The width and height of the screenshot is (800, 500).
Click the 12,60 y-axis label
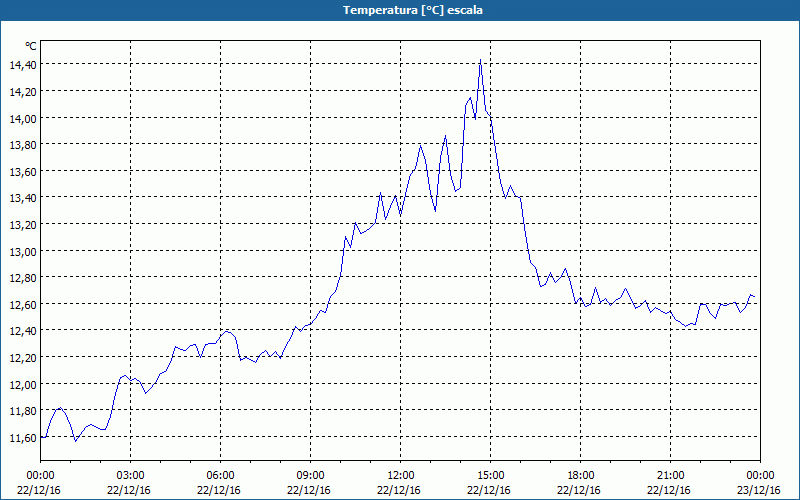(22, 305)
